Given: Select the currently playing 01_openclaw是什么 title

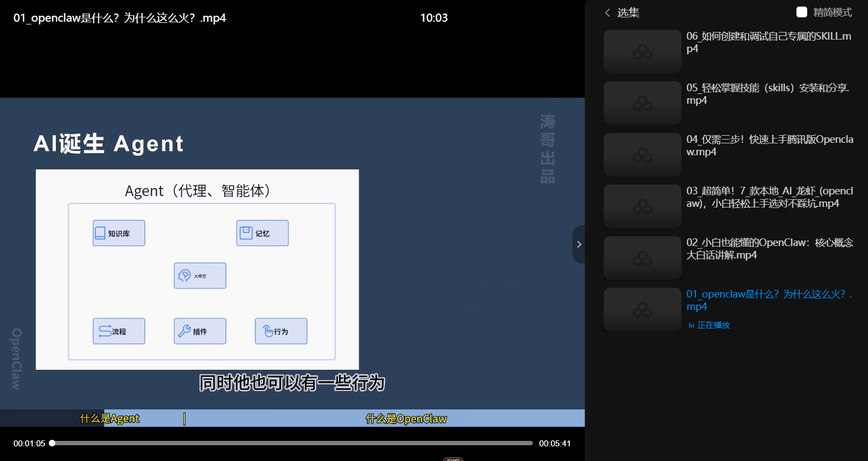Looking at the screenshot, I should 769,300.
